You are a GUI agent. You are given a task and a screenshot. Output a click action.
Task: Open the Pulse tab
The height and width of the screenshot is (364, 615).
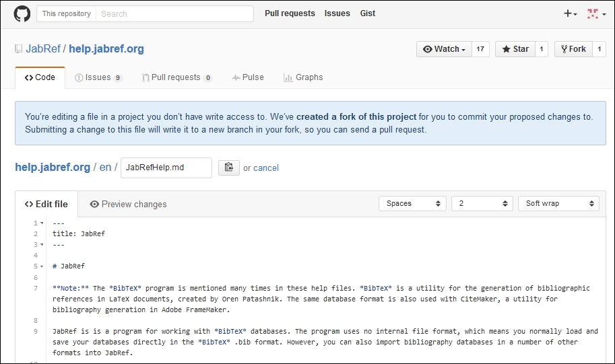(248, 77)
